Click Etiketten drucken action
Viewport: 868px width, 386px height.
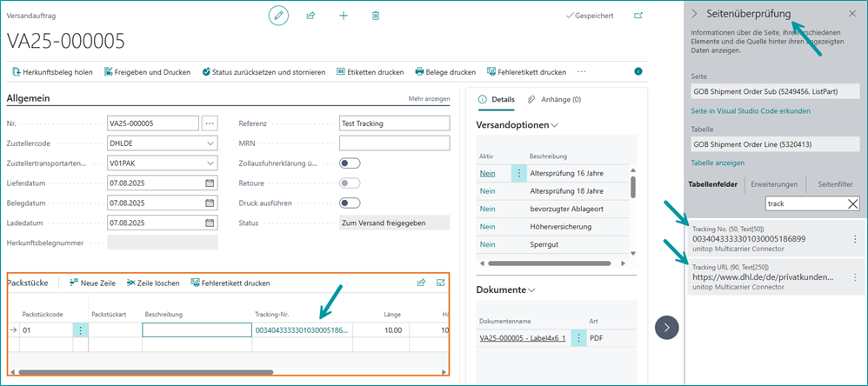371,72
